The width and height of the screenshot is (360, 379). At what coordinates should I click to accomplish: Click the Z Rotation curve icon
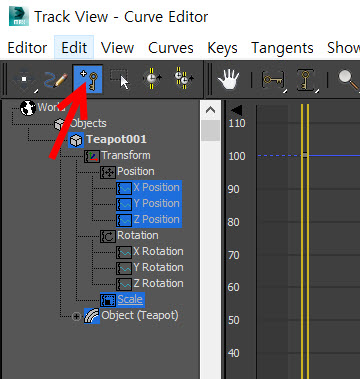pos(124,284)
